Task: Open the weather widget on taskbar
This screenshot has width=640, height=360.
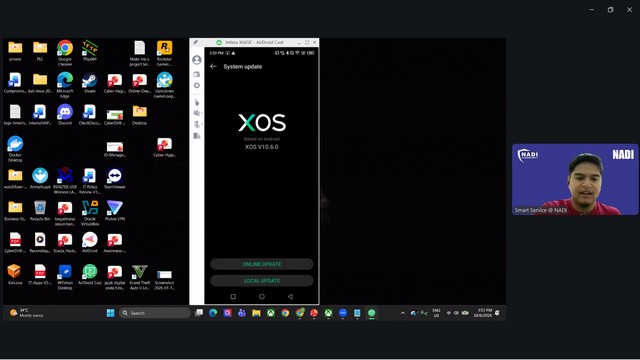Action: 26,313
